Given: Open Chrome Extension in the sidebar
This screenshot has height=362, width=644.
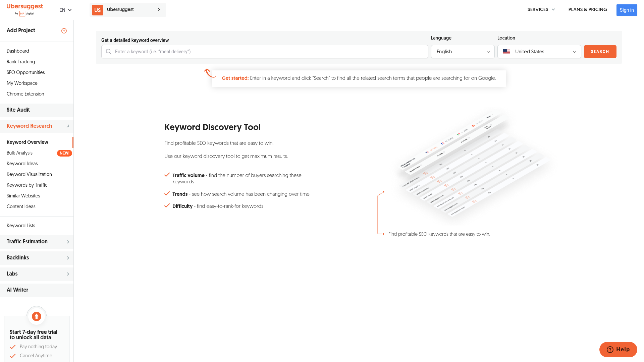Looking at the screenshot, I should (x=25, y=94).
